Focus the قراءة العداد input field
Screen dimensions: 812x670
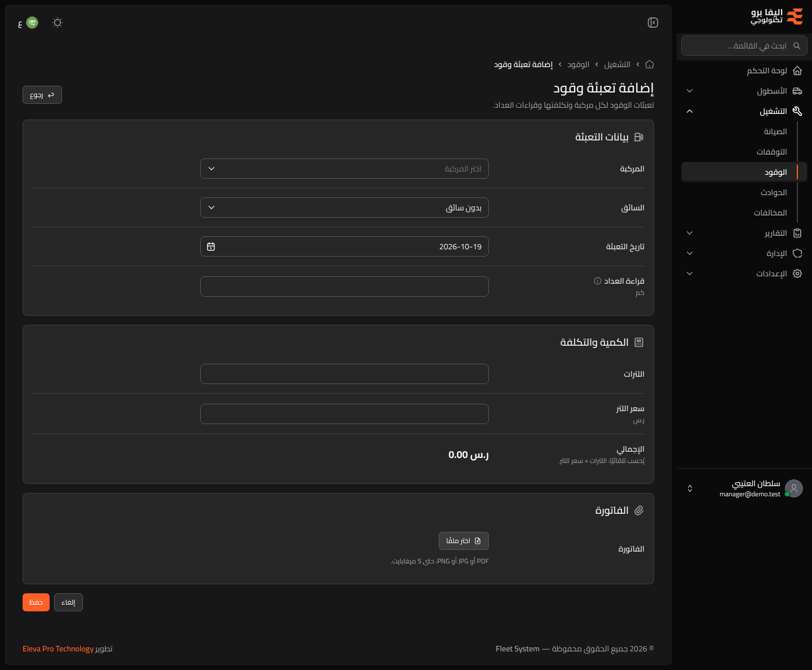click(x=345, y=286)
